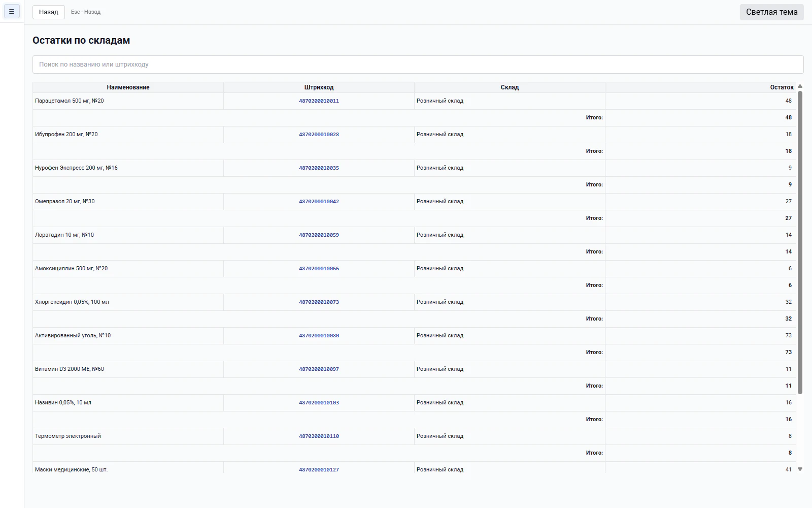Click the Остатки по складам heading

tap(81, 41)
